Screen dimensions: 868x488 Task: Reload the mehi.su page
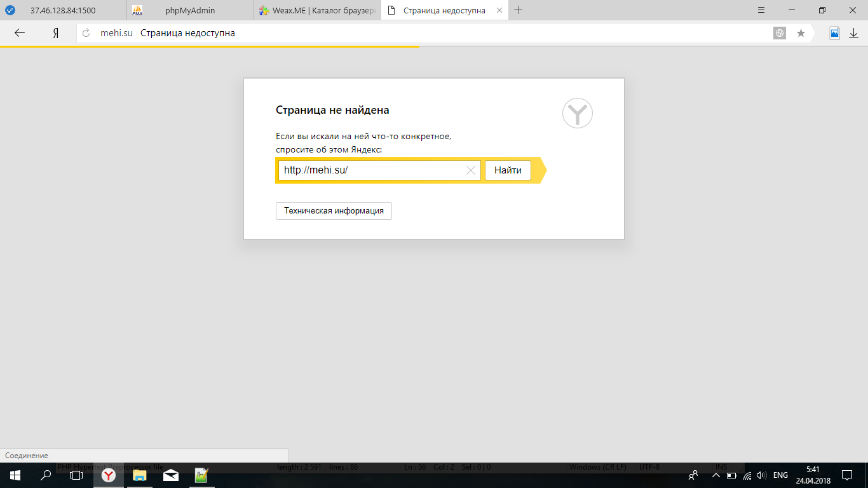87,33
